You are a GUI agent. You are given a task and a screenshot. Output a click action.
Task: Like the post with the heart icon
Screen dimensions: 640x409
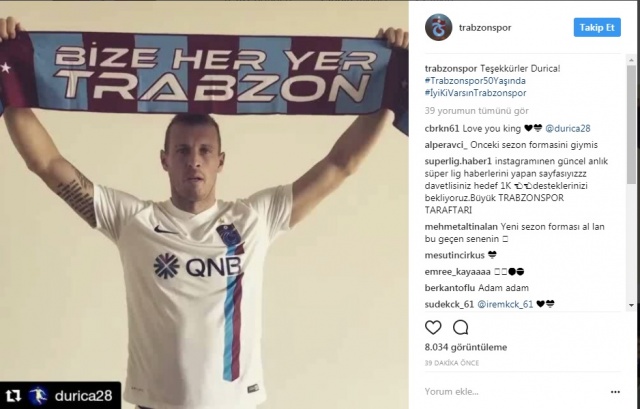(x=433, y=327)
